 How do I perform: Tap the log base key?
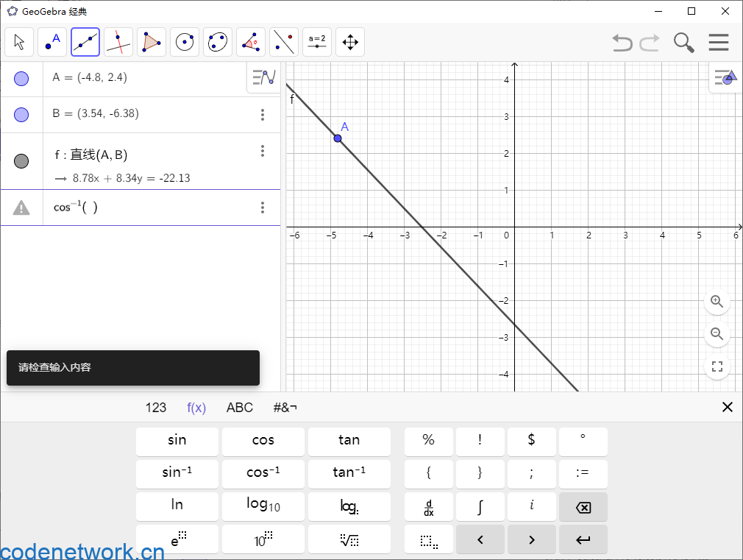tap(349, 506)
